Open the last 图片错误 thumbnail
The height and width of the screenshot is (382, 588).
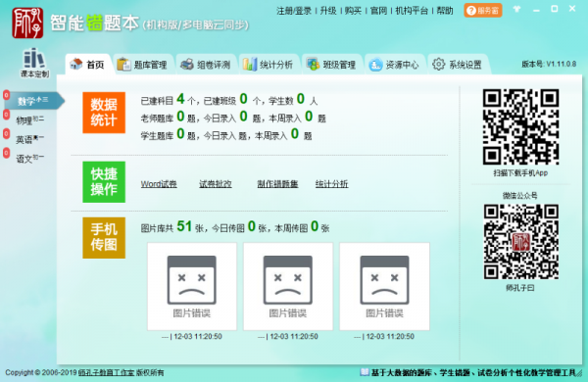pyautogui.click(x=384, y=286)
